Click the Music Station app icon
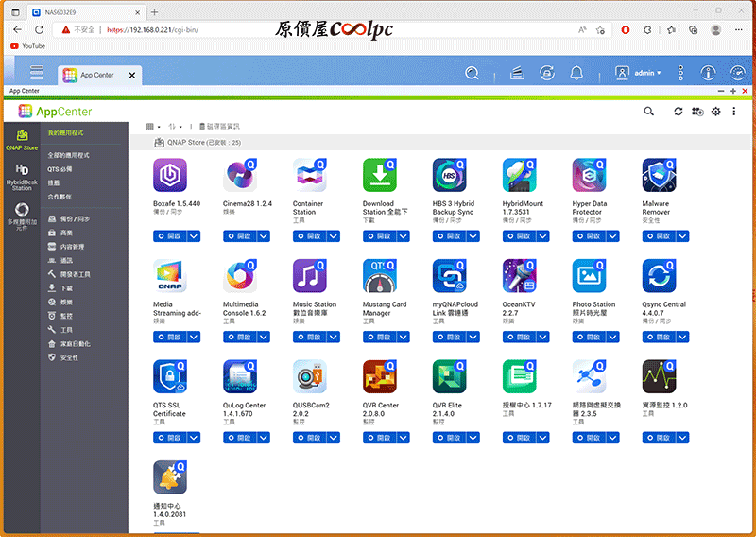The image size is (756, 537). 310,276
